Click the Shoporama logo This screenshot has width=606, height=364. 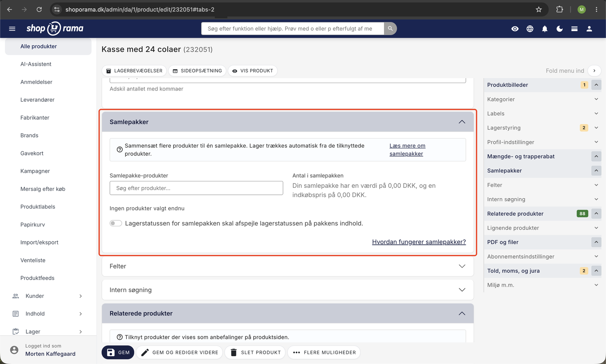[x=55, y=29]
